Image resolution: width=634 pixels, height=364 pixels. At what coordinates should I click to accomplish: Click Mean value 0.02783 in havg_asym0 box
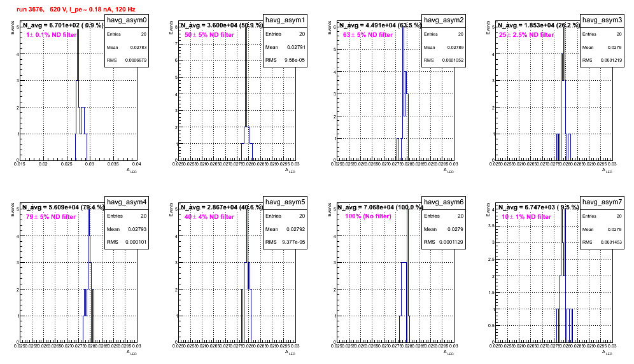coord(138,47)
